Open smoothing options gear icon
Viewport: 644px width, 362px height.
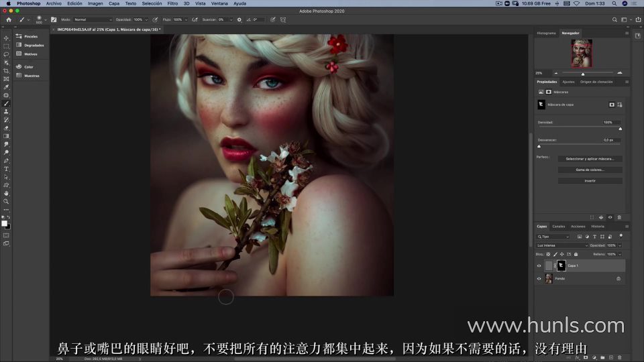pyautogui.click(x=239, y=19)
